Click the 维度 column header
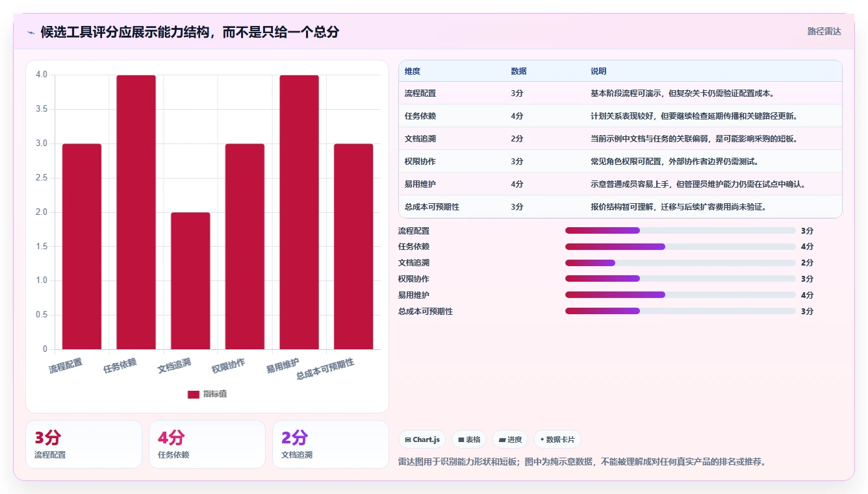 point(413,71)
